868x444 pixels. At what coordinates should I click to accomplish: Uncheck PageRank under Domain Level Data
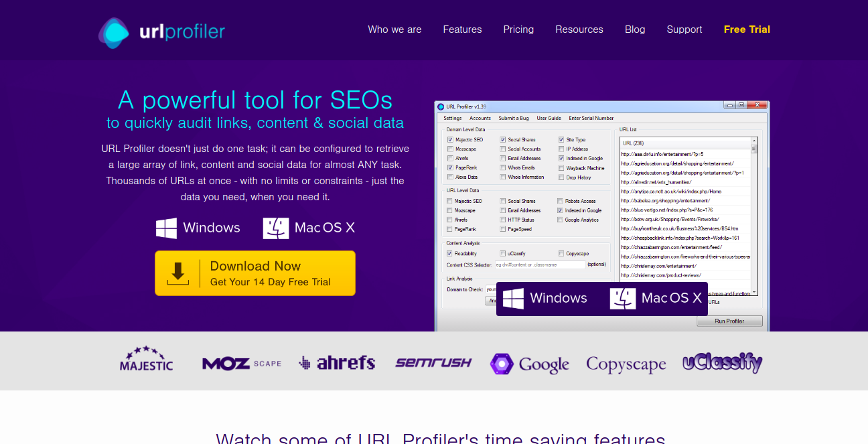tap(450, 167)
